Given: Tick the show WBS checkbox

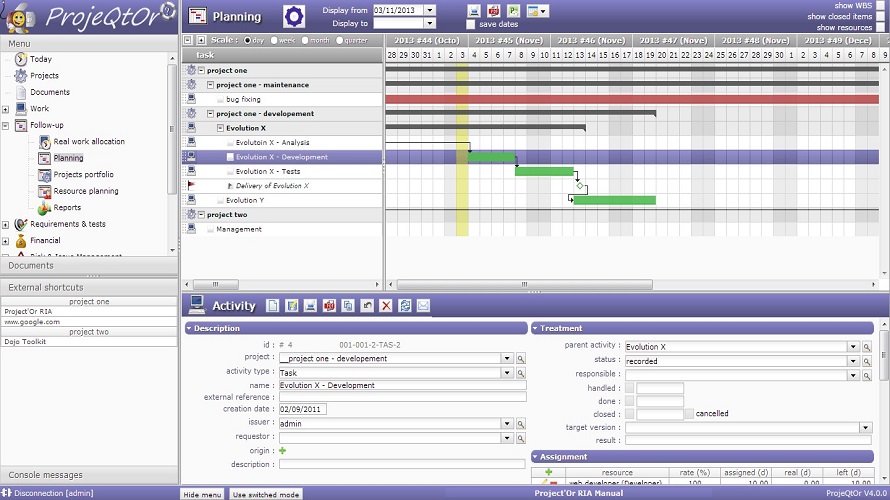Looking at the screenshot, I should tap(880, 5).
